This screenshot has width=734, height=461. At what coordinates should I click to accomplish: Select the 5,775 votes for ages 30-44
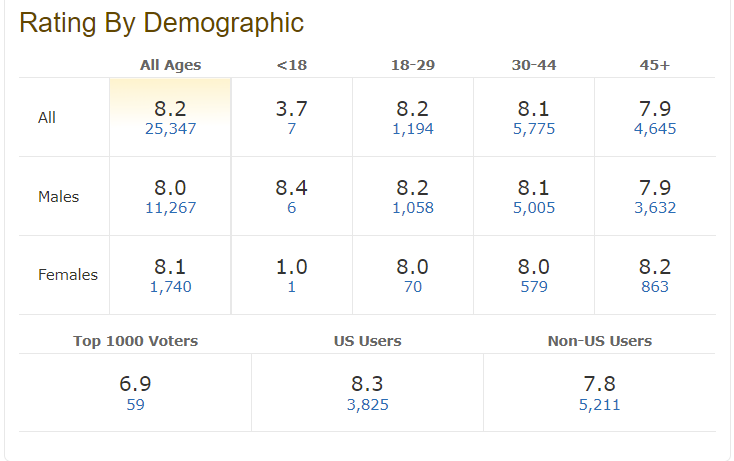(x=534, y=129)
